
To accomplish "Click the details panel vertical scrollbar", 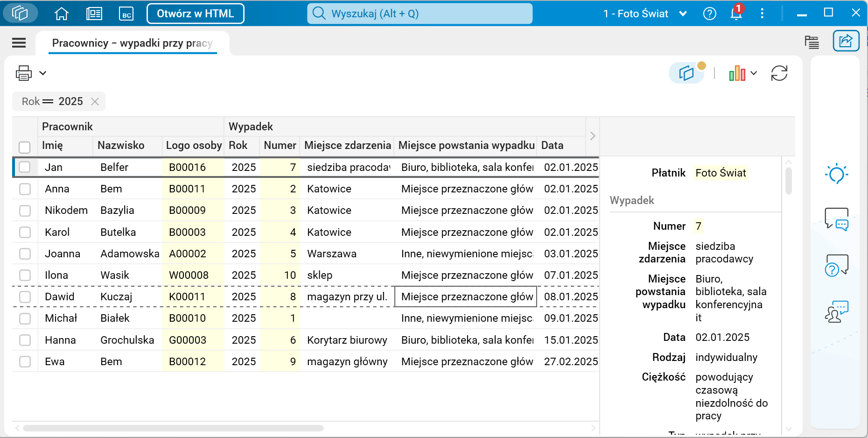I will tap(789, 181).
